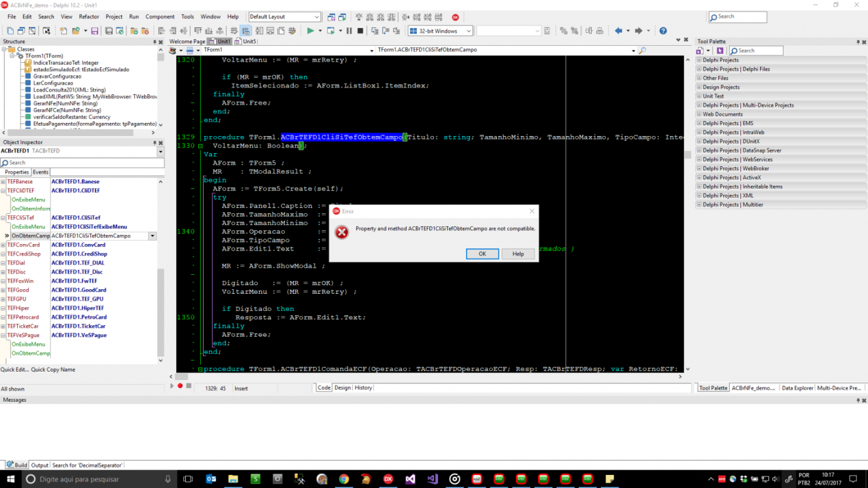Click the Quick Edit... link
The image size is (868, 488).
(14, 370)
